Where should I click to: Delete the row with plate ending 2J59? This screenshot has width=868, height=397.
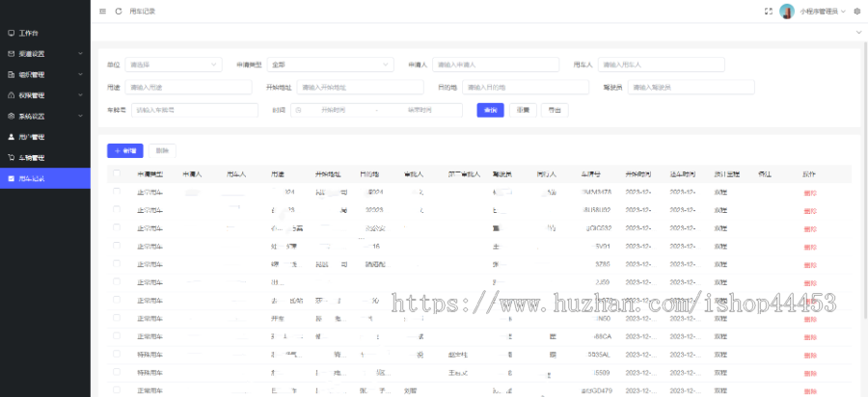tap(810, 282)
